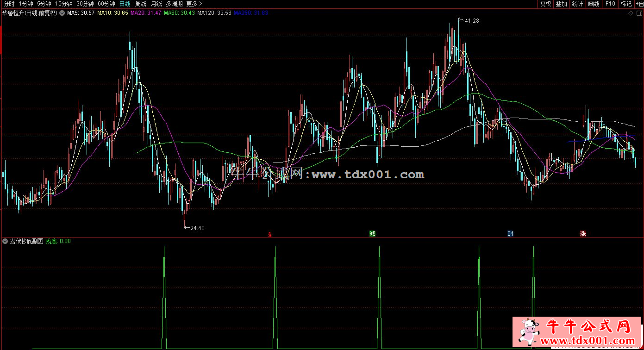Click the 潜伏抄底副图 indicator name
Image resolution: width=644 pixels, height=350 pixels.
[26, 241]
